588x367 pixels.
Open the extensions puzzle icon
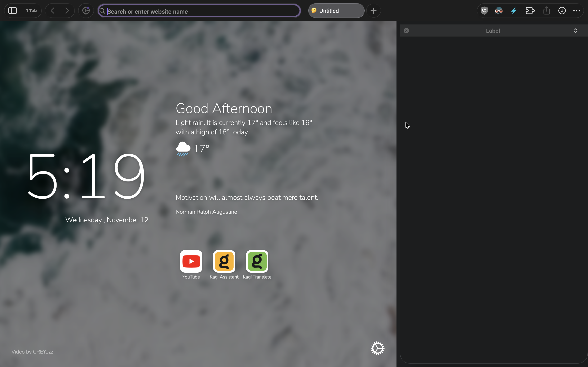pyautogui.click(x=530, y=11)
